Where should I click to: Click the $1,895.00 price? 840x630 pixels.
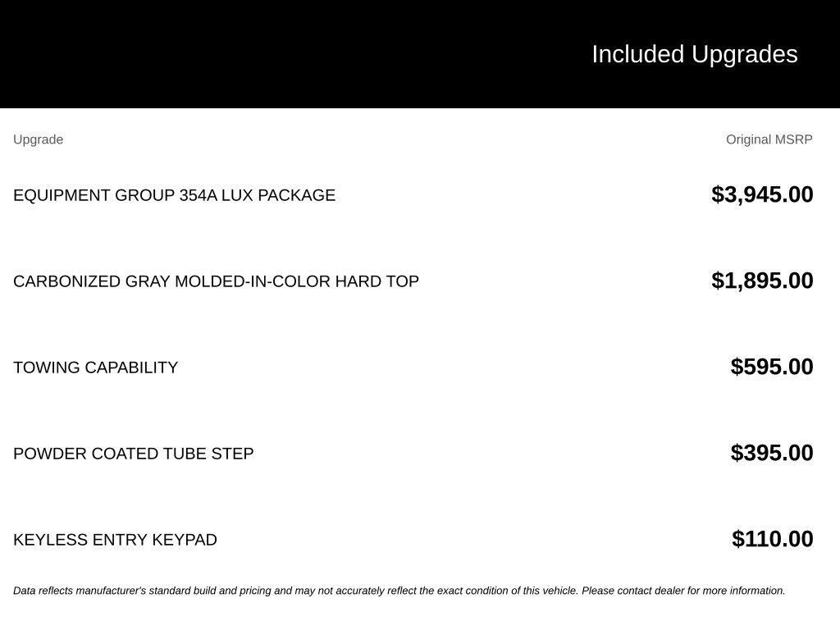(762, 281)
